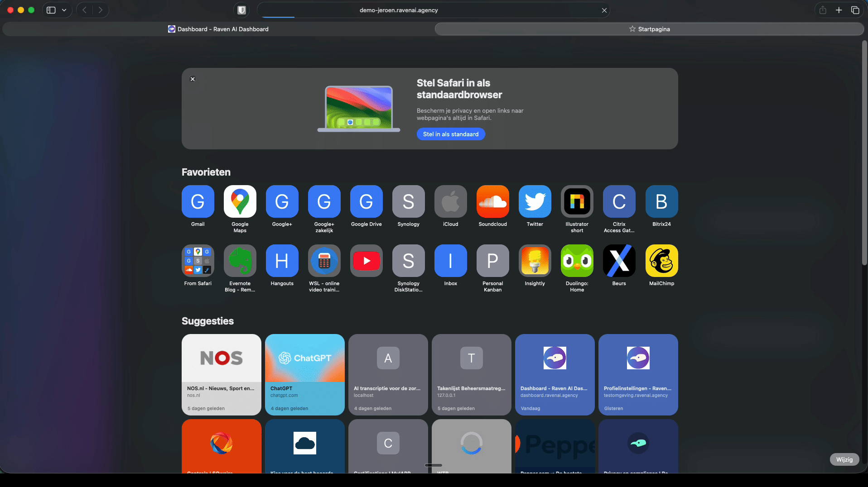The width and height of the screenshot is (868, 487).
Task: Click the Wijzig button
Action: coord(844,459)
